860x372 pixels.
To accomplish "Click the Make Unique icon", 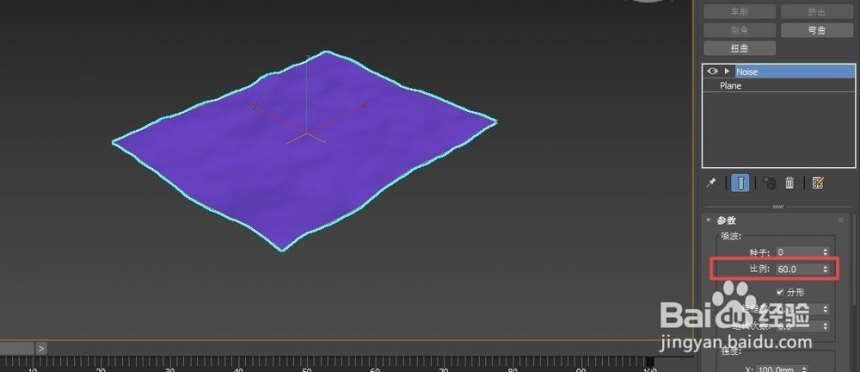I will click(769, 183).
